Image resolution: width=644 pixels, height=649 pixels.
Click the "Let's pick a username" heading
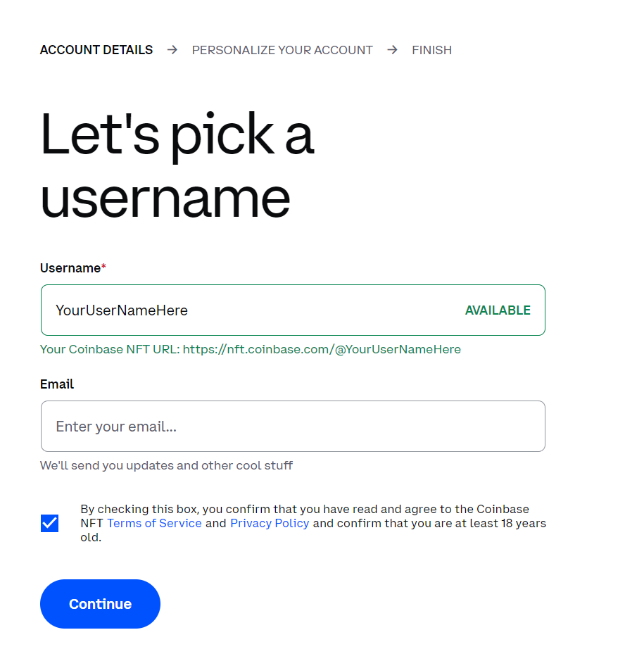[176, 165]
